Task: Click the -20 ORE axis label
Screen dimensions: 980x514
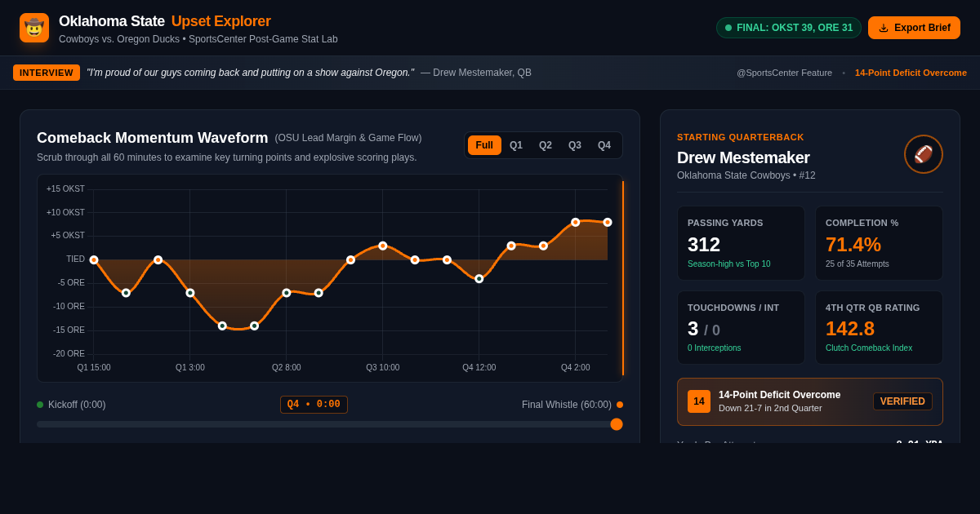Action: [69, 354]
